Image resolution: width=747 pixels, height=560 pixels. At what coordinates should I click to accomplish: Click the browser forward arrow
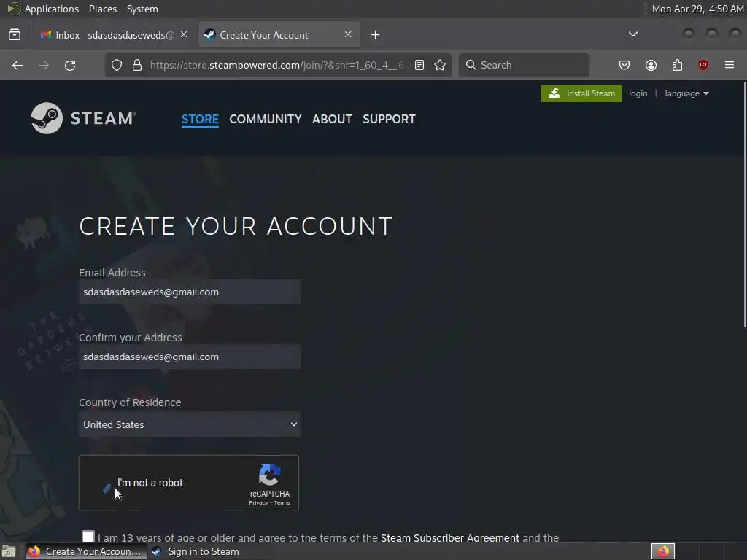coord(44,65)
